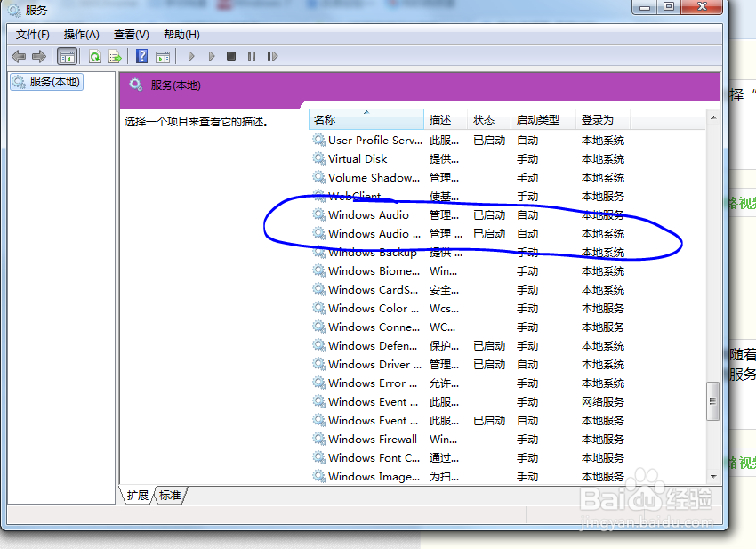Select the Windows Audio service row
The image size is (756, 549).
[469, 215]
